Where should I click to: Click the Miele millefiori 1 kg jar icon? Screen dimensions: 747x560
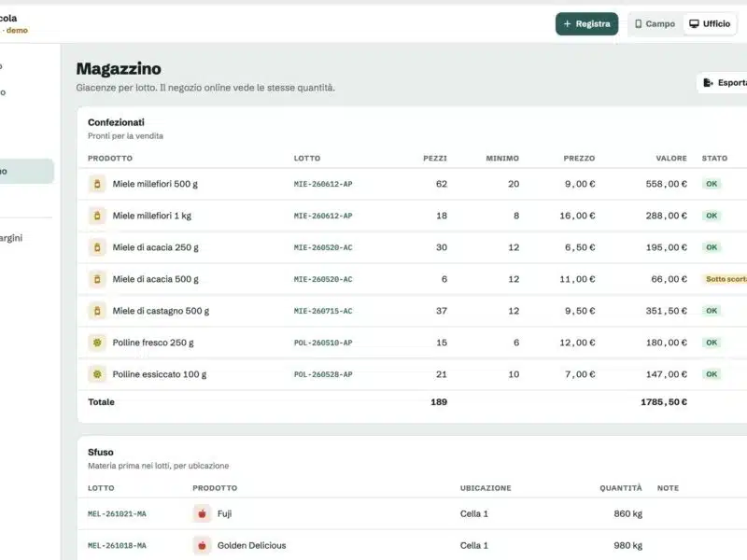pos(97,216)
